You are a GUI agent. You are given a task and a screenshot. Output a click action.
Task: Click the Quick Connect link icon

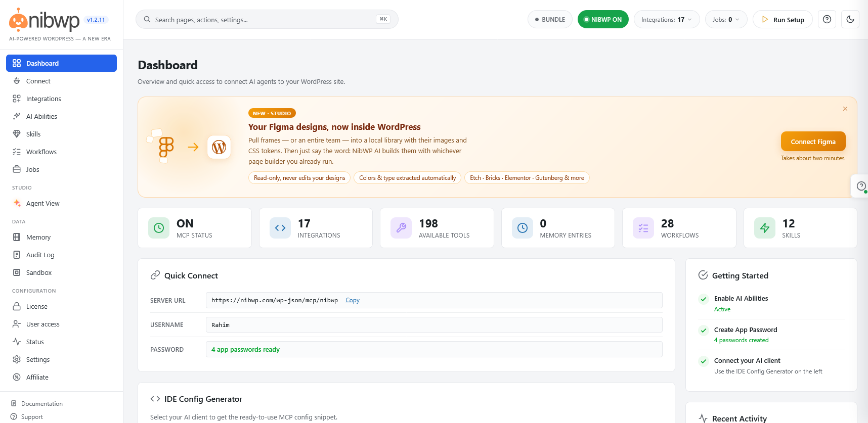pyautogui.click(x=155, y=275)
